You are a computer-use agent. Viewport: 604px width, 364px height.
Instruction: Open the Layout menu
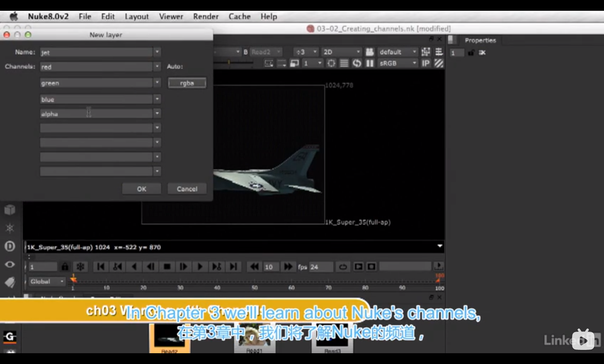(137, 17)
